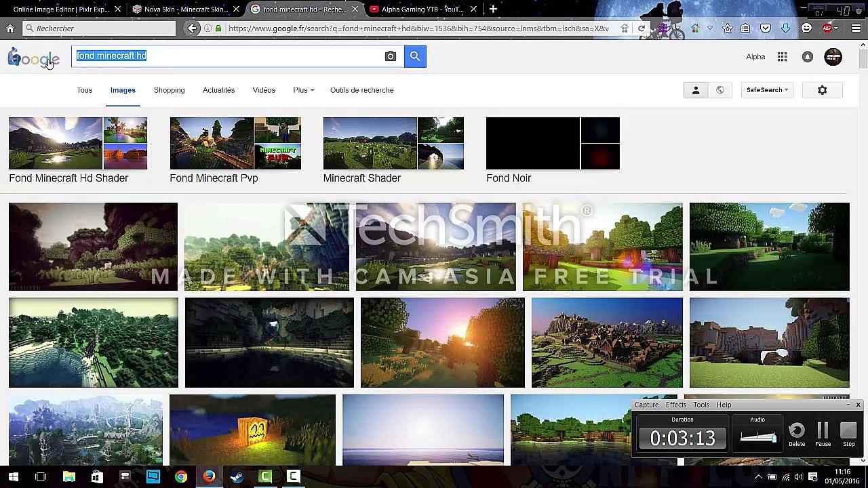The image size is (868, 488).
Task: Click the Firefox home button
Action: click(x=10, y=28)
